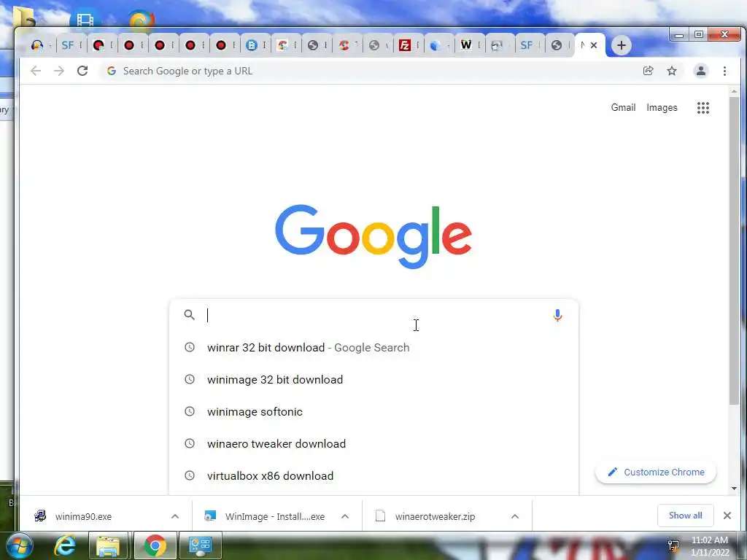Click the taskbar clock showing 11:02 AM
The height and width of the screenshot is (560, 747).
coord(710,546)
